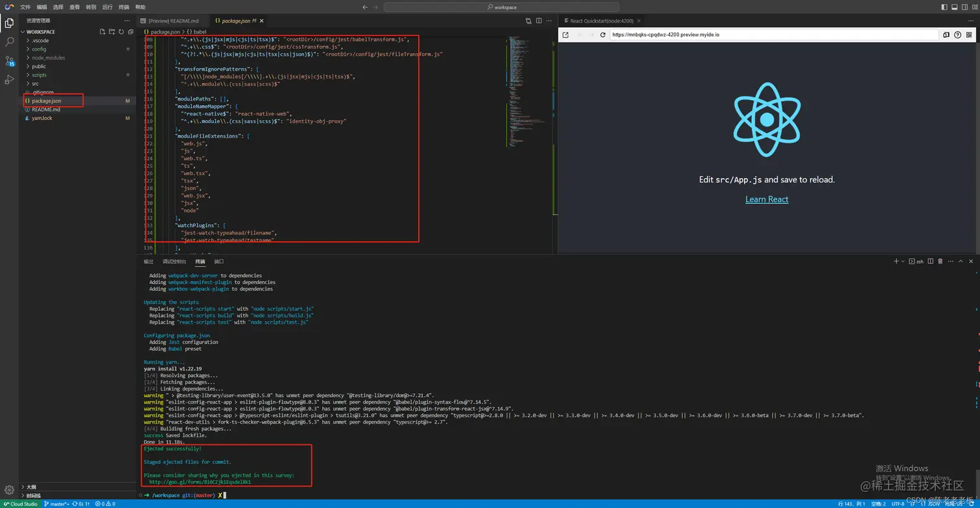This screenshot has width=980, height=508.
Task: Go back in the preview browser
Action: coord(579,35)
